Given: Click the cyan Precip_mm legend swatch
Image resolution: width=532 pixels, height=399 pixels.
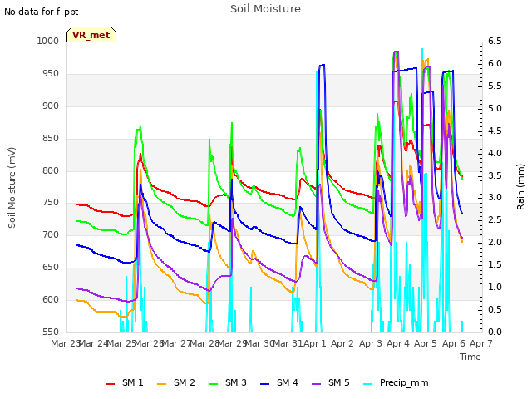Looking at the screenshot, I should (368, 384).
